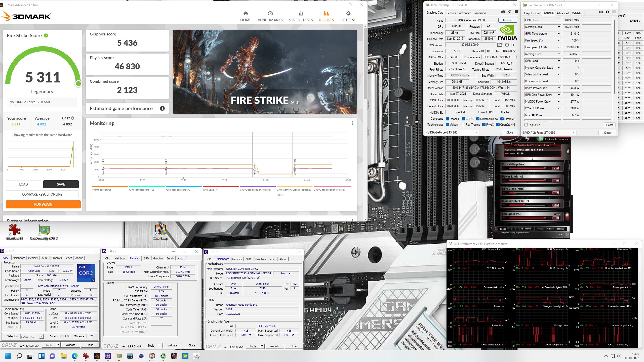Switch to the RESULTS tab in 3DMark
Viewport: 644px width, 362px height.
[x=326, y=16]
